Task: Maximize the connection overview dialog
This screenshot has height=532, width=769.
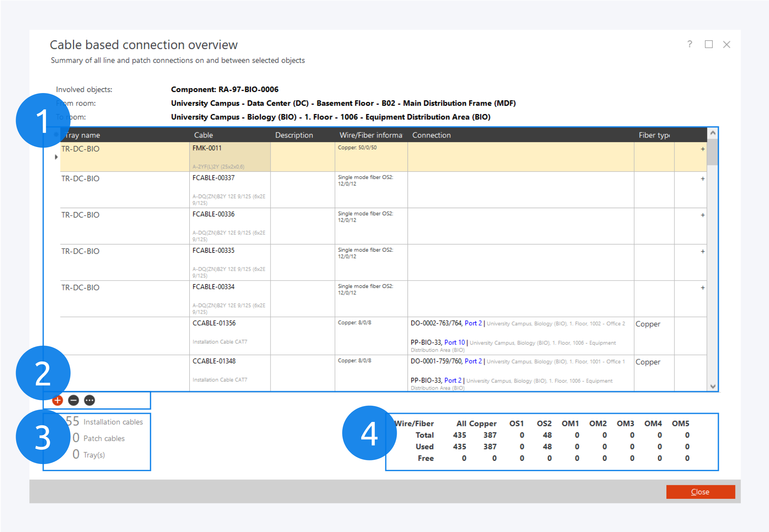Action: (x=709, y=44)
